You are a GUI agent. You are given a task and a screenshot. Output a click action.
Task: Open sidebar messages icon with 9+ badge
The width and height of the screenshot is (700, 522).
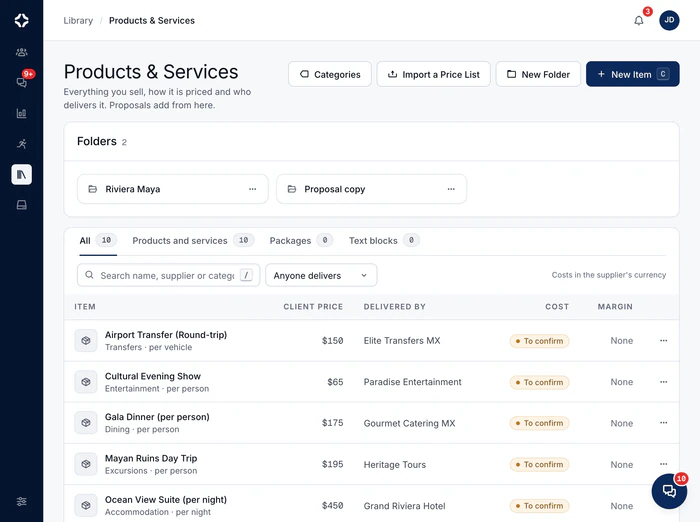tap(21, 82)
